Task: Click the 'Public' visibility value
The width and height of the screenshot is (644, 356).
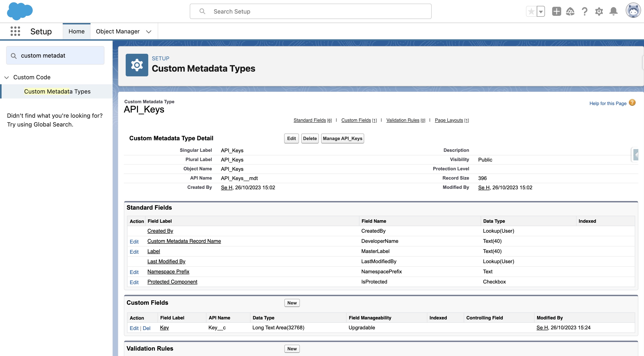Action: click(x=485, y=160)
